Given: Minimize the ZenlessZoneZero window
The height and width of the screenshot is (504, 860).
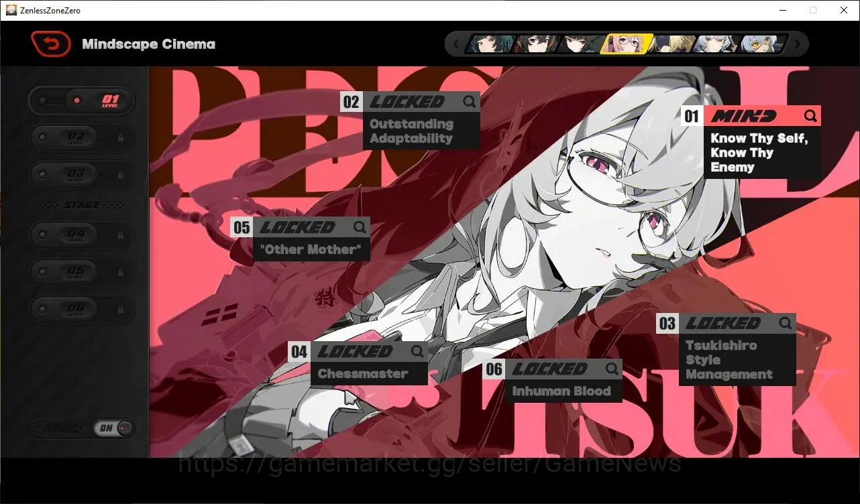Looking at the screenshot, I should pos(782,10).
